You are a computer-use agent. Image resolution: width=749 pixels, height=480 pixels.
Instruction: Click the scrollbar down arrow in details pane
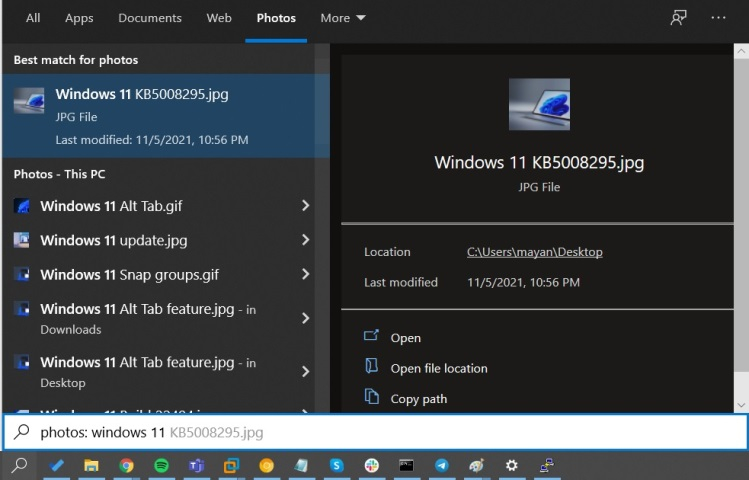[x=741, y=405]
